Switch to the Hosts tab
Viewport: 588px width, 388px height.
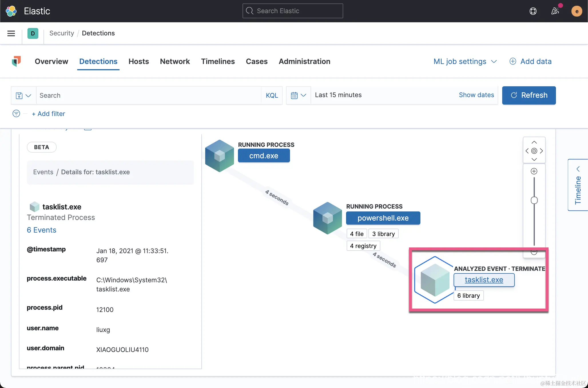139,61
